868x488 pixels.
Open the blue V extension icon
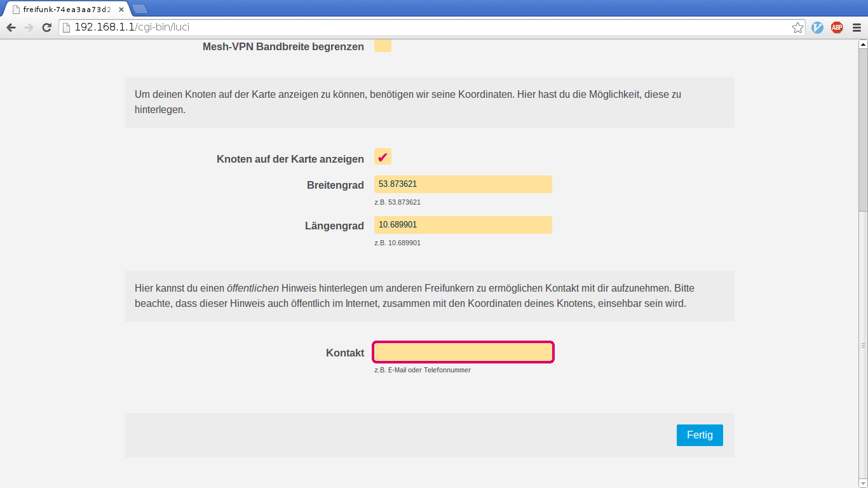(x=817, y=27)
